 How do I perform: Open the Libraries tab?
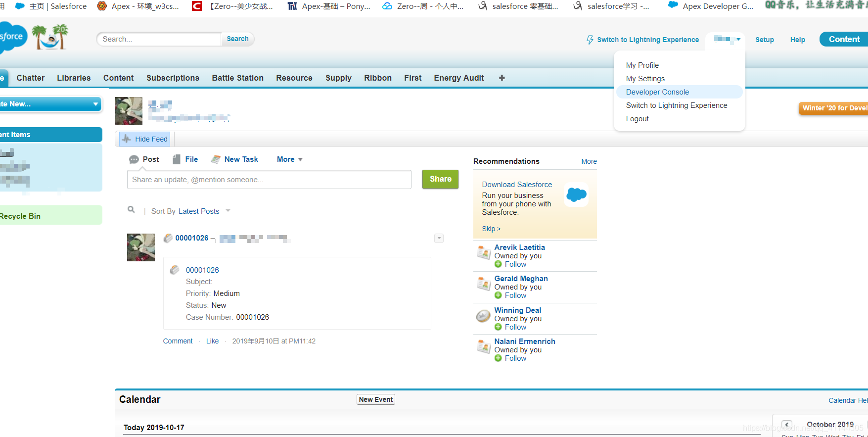click(x=74, y=78)
